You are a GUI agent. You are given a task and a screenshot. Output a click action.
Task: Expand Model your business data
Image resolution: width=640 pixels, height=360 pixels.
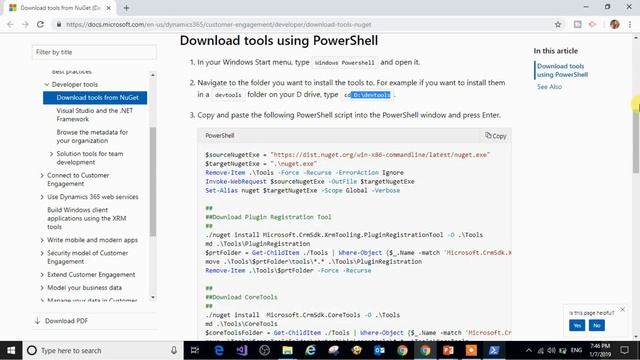42,288
